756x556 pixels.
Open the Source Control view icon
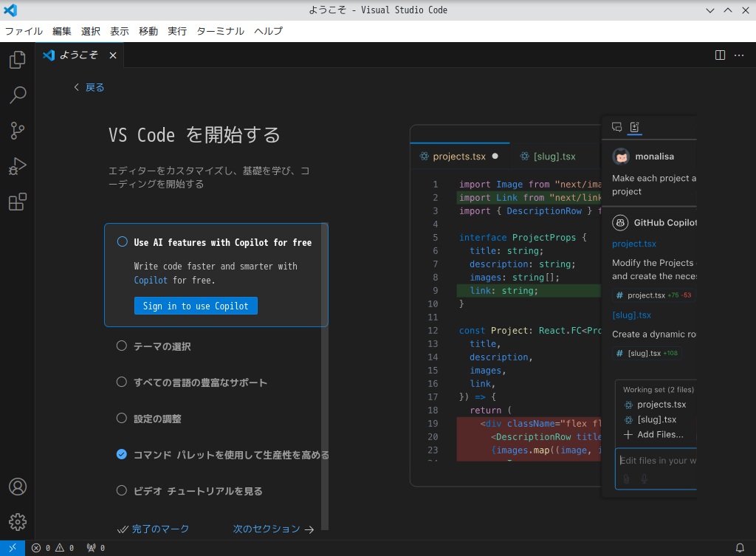click(x=18, y=131)
